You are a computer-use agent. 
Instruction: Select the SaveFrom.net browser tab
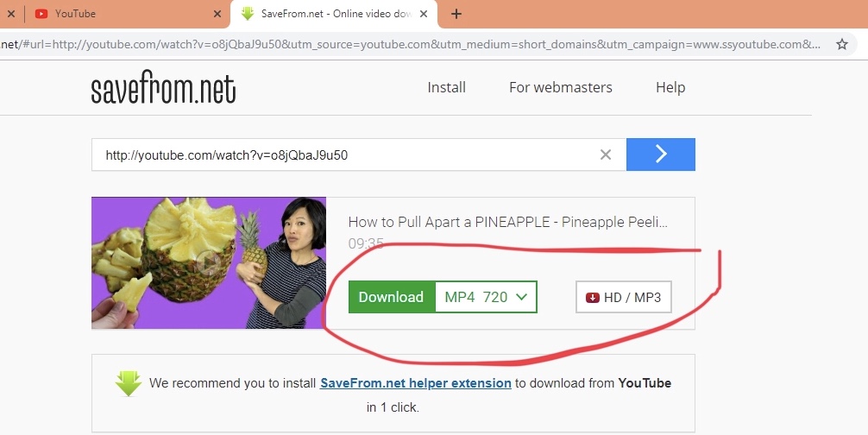[x=334, y=14]
